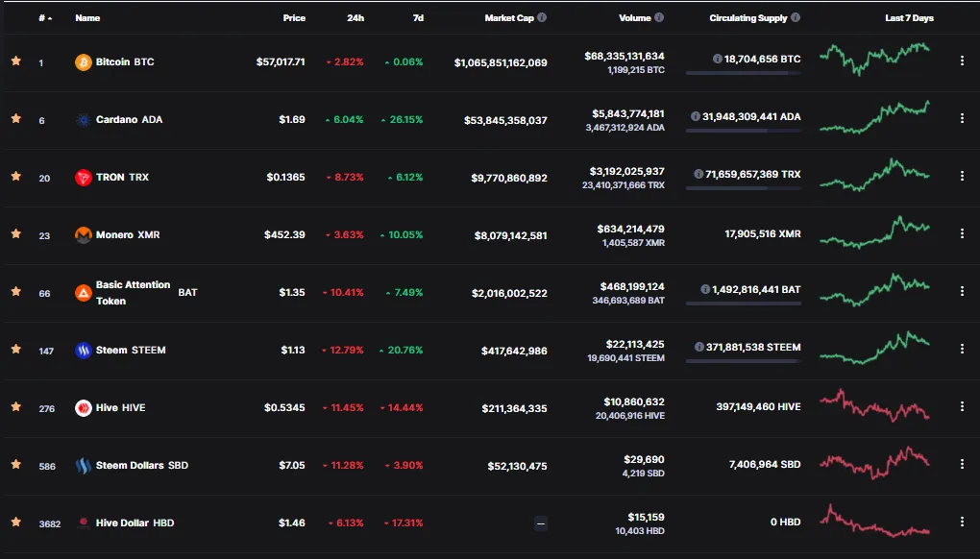Click the Hive Dollar market cap dash placeholder

541,523
